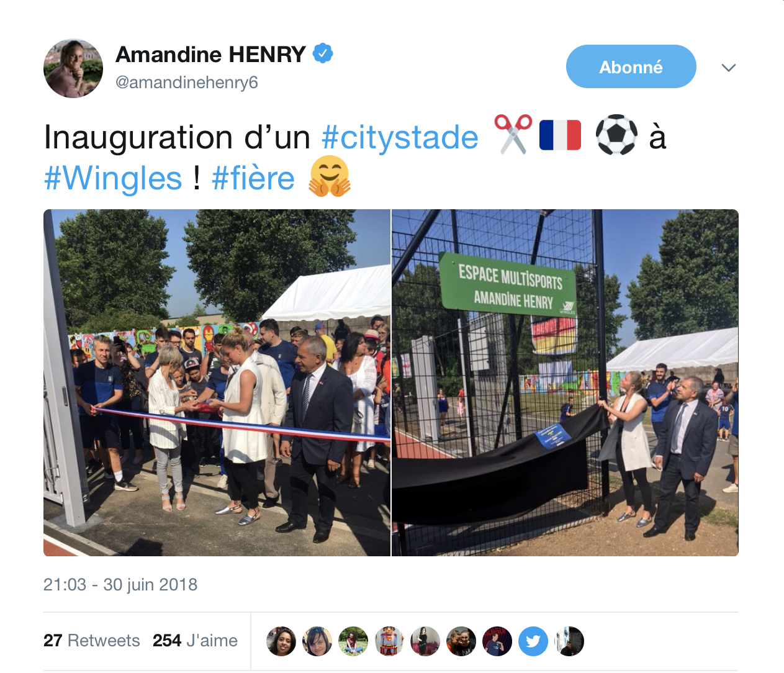Click the last liker avatar in row
Screen dimensions: 784x673
[x=569, y=641]
